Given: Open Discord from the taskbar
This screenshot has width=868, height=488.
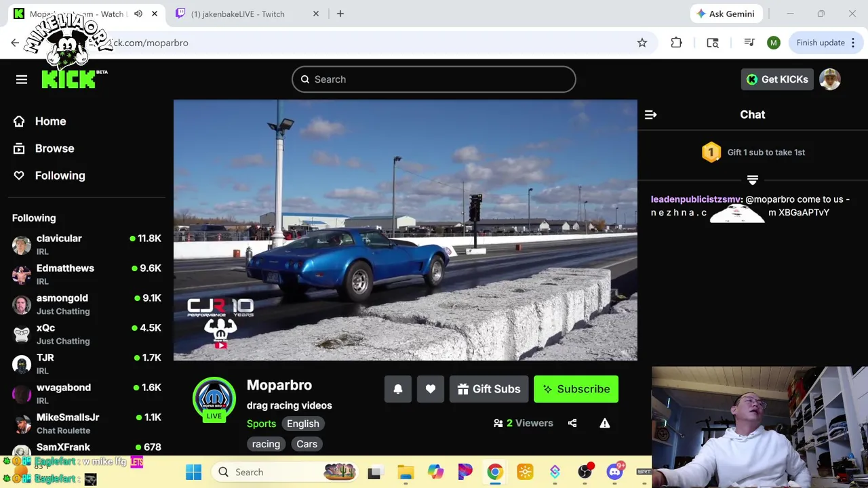Looking at the screenshot, I should click(614, 472).
